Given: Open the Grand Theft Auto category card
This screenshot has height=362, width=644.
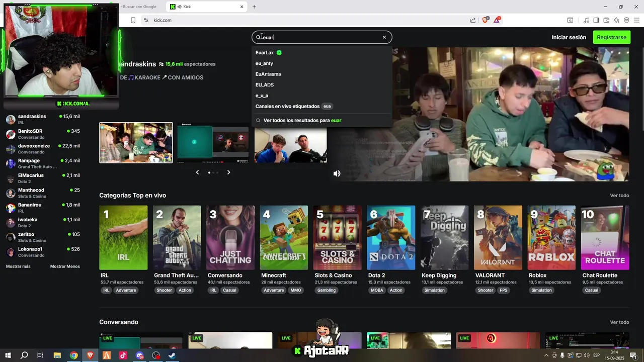Looking at the screenshot, I should (x=177, y=238).
